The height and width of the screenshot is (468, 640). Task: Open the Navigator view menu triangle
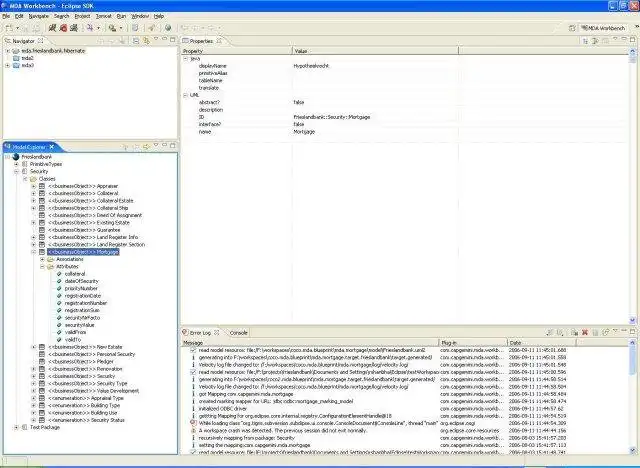click(156, 39)
